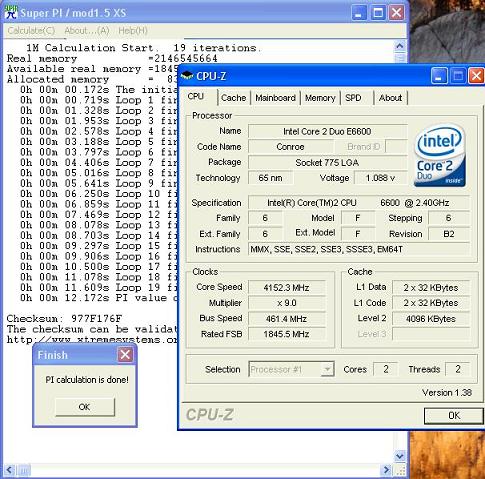The height and width of the screenshot is (479, 485).
Task: Click the Super PI scroll down arrow
Action: (x=400, y=456)
